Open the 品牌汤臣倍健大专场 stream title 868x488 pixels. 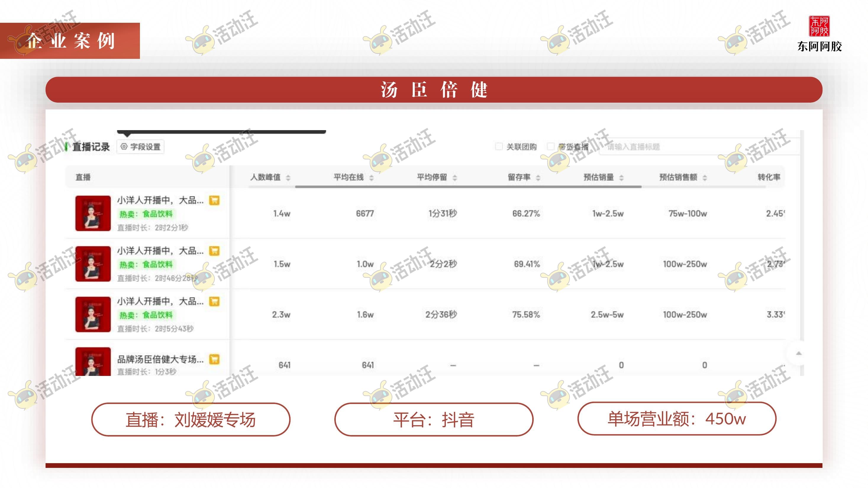tap(160, 359)
